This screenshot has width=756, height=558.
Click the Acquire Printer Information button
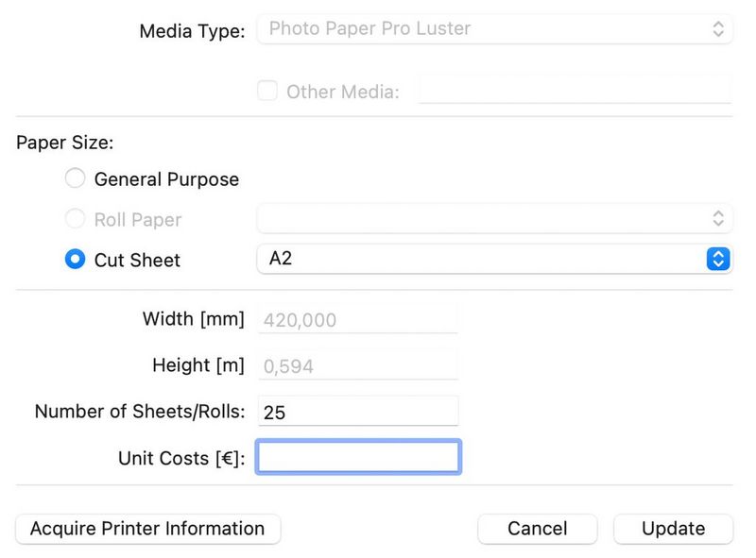[147, 529]
